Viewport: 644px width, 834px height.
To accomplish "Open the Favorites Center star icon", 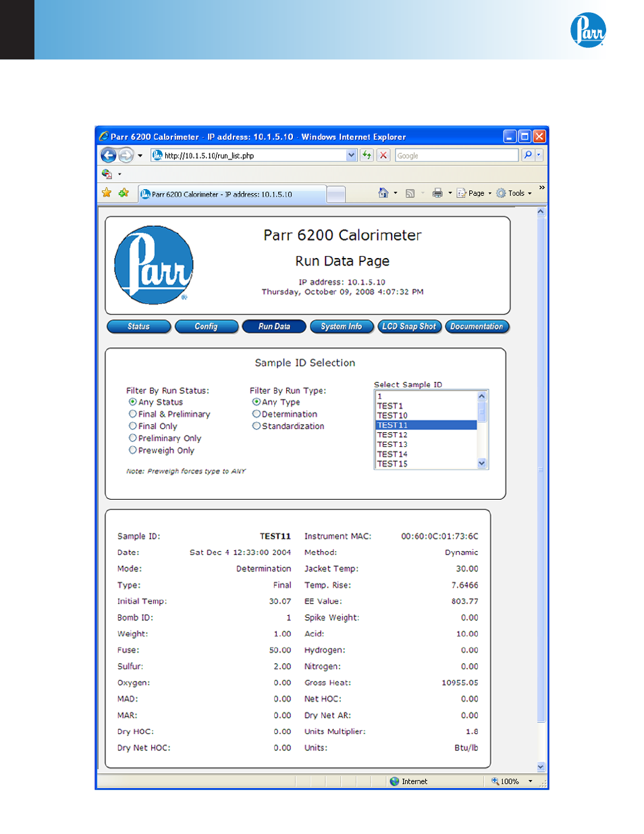I will point(107,193).
